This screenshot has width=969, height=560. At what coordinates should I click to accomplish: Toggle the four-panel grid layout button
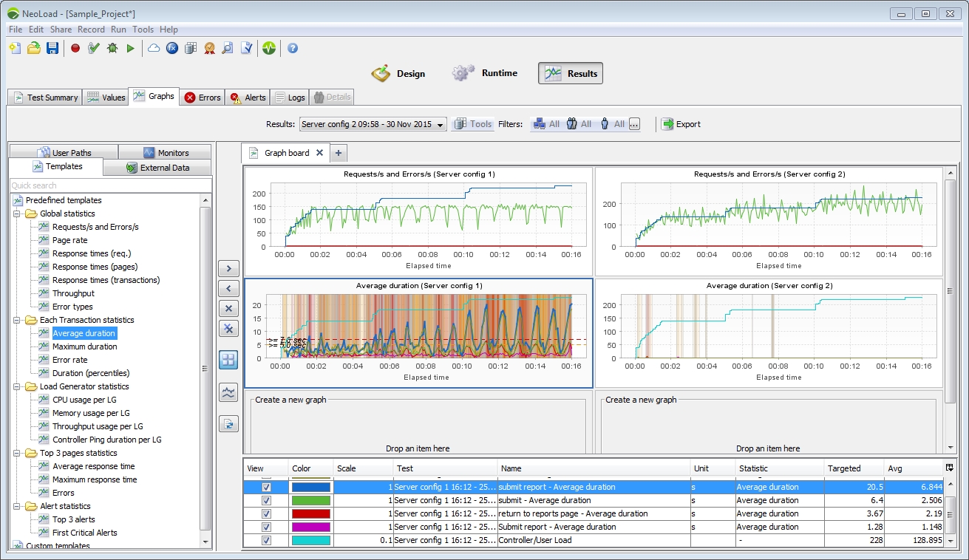point(228,361)
